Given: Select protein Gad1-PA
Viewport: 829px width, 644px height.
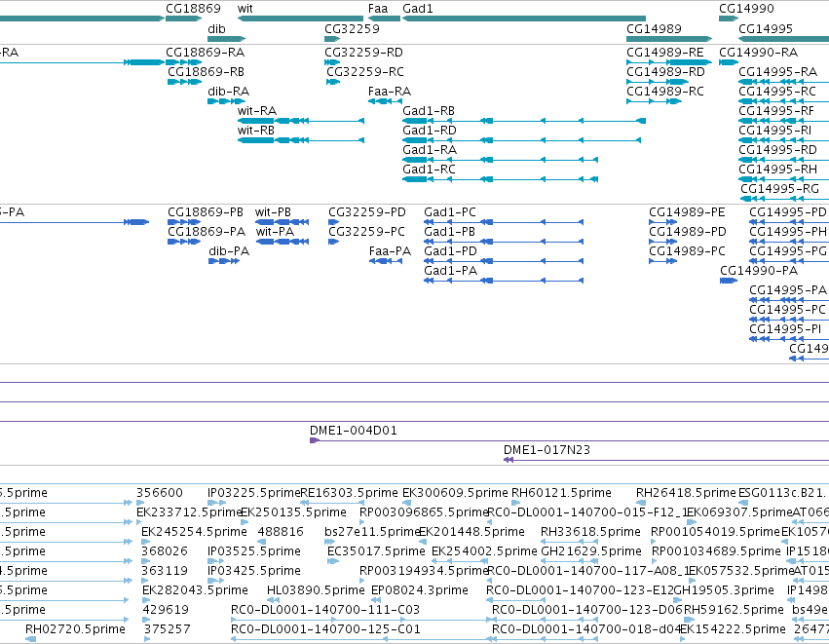Looking at the screenshot, I should tap(504, 281).
